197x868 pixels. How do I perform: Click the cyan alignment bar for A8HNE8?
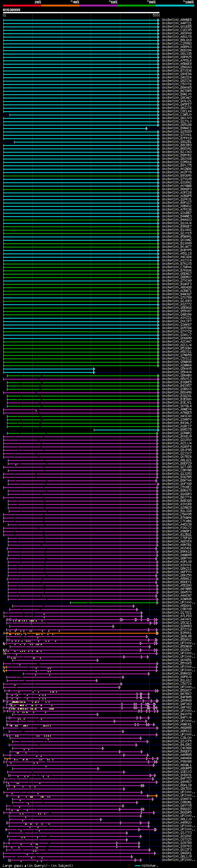click(81, 20)
